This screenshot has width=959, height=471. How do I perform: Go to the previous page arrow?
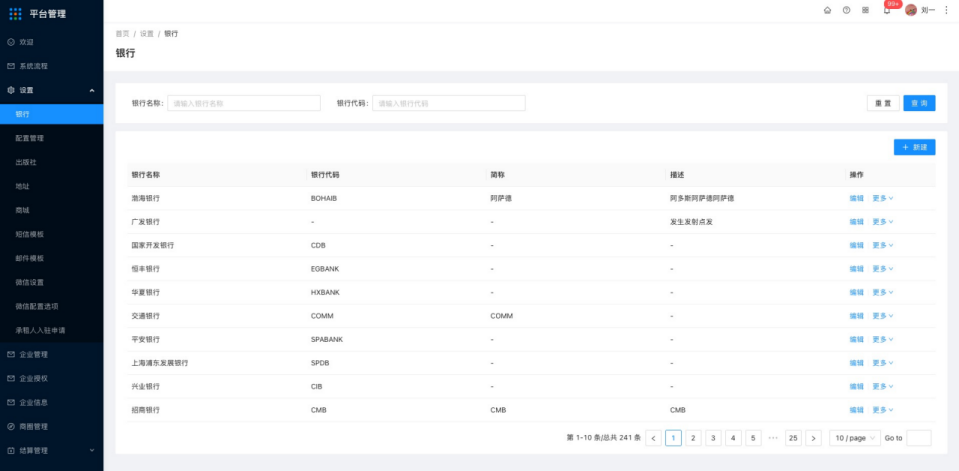click(x=653, y=438)
